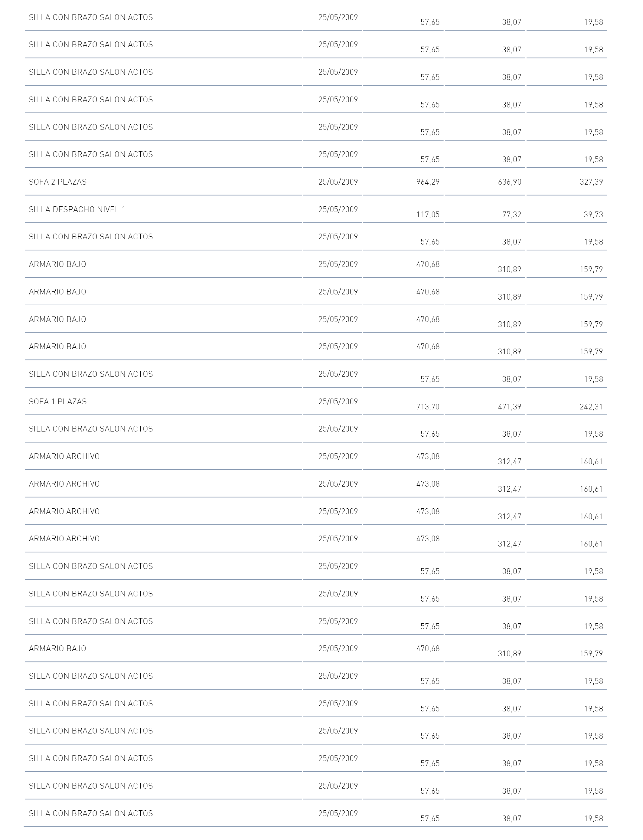Select the topmost ARMARIO ARCHIVO entry

pyautogui.click(x=64, y=456)
